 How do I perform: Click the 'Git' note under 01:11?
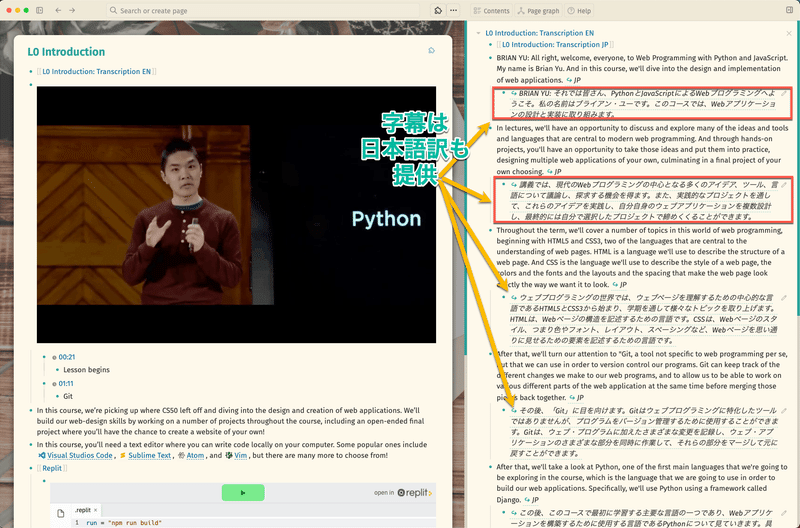pos(68,396)
